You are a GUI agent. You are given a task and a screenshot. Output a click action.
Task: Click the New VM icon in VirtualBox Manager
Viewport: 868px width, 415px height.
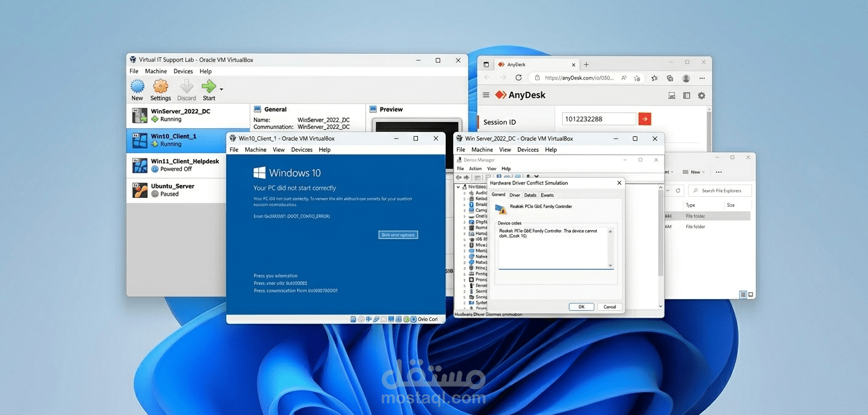point(137,86)
